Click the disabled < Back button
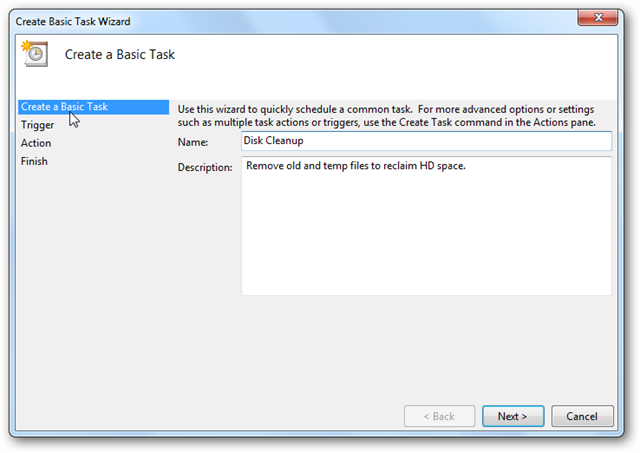The image size is (640, 453). click(x=440, y=416)
